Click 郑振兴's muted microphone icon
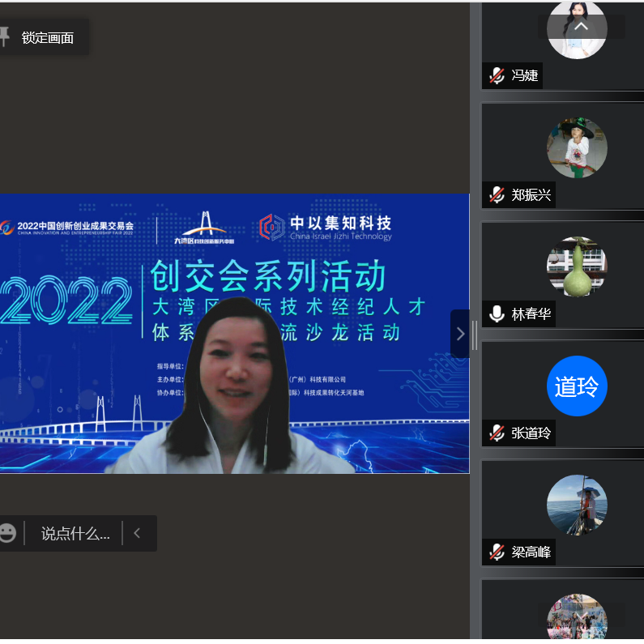Viewport: 644px width, 644px height. click(x=497, y=194)
